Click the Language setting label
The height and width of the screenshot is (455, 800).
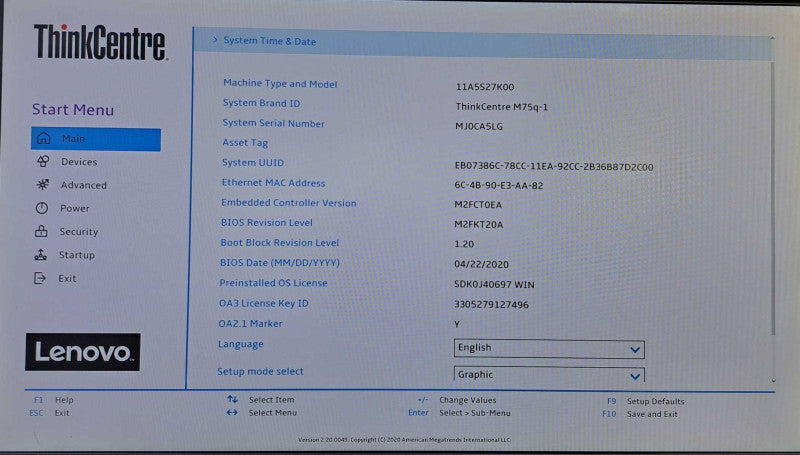tap(241, 344)
